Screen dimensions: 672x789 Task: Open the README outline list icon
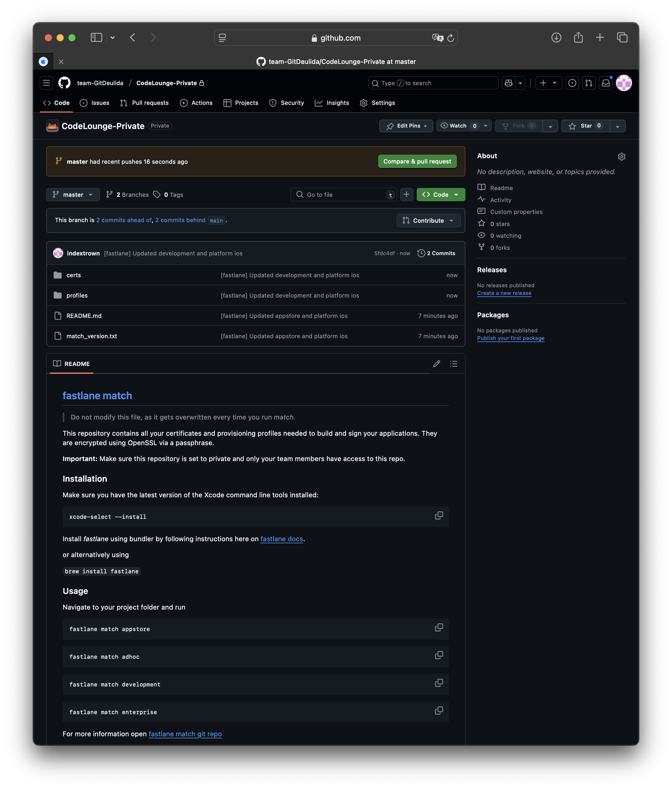pos(453,364)
